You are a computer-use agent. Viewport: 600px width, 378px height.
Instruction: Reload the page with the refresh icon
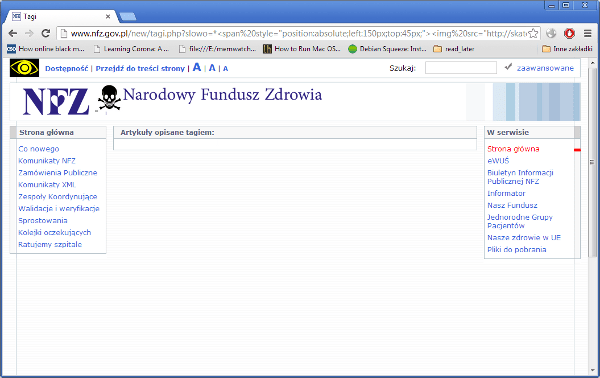[x=46, y=34]
